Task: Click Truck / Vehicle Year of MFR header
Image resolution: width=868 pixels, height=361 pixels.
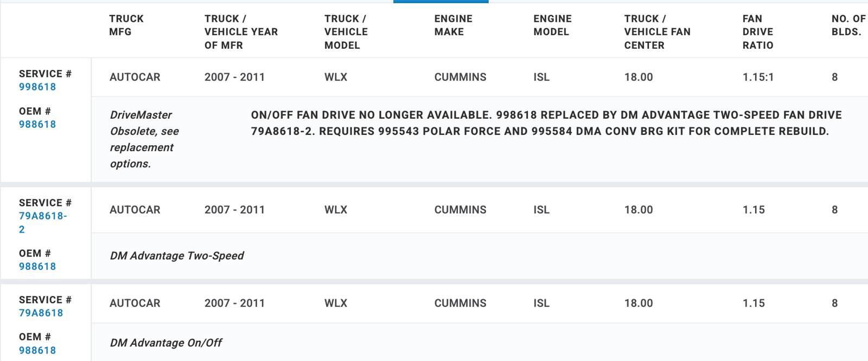Action: point(241,32)
